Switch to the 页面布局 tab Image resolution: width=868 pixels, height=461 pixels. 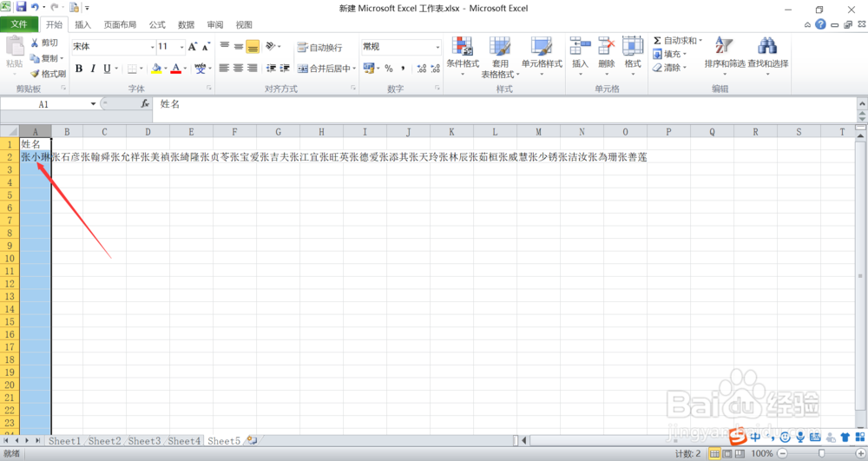point(120,25)
